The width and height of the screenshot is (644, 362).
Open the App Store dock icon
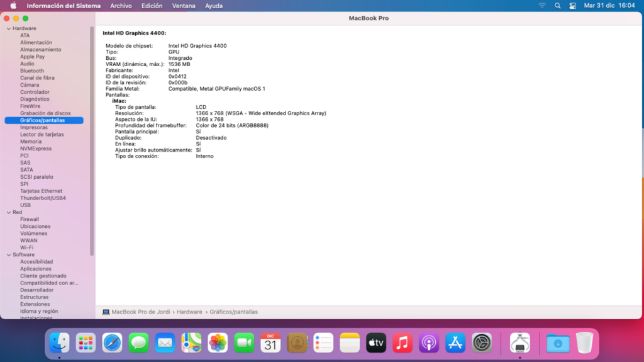[x=455, y=343]
